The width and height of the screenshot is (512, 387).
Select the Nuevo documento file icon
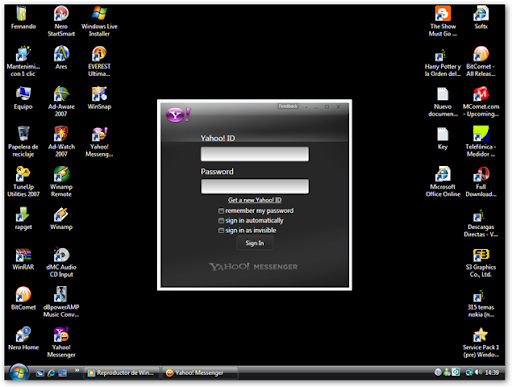443,94
